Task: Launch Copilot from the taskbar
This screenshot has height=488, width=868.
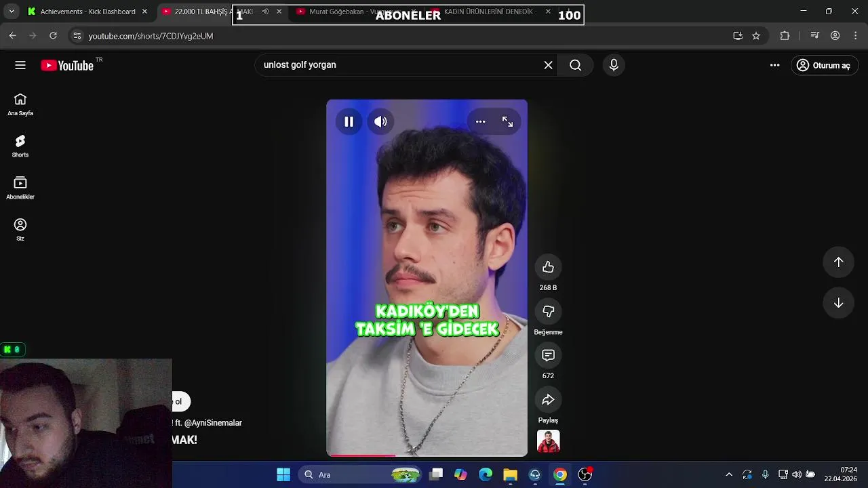Action: tap(460, 474)
